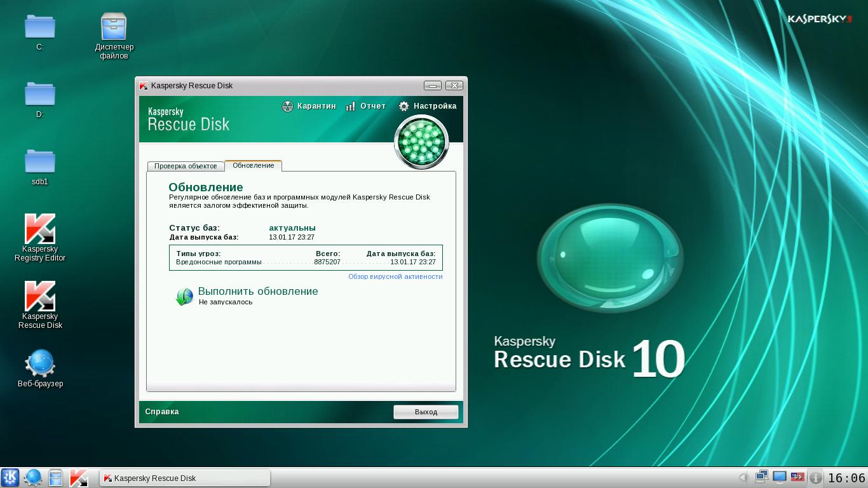The width and height of the screenshot is (868, 488).
Task: Start update via Выполнить обновление link
Action: coord(258,291)
